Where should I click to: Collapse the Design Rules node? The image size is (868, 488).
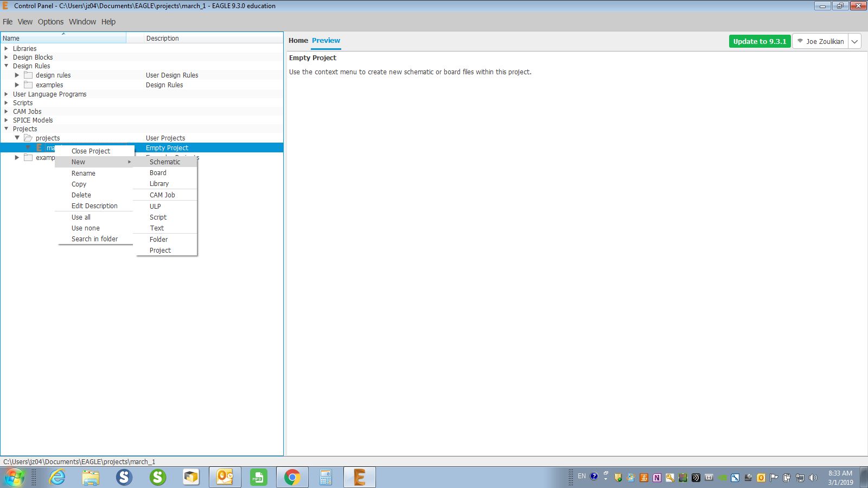pyautogui.click(x=7, y=66)
